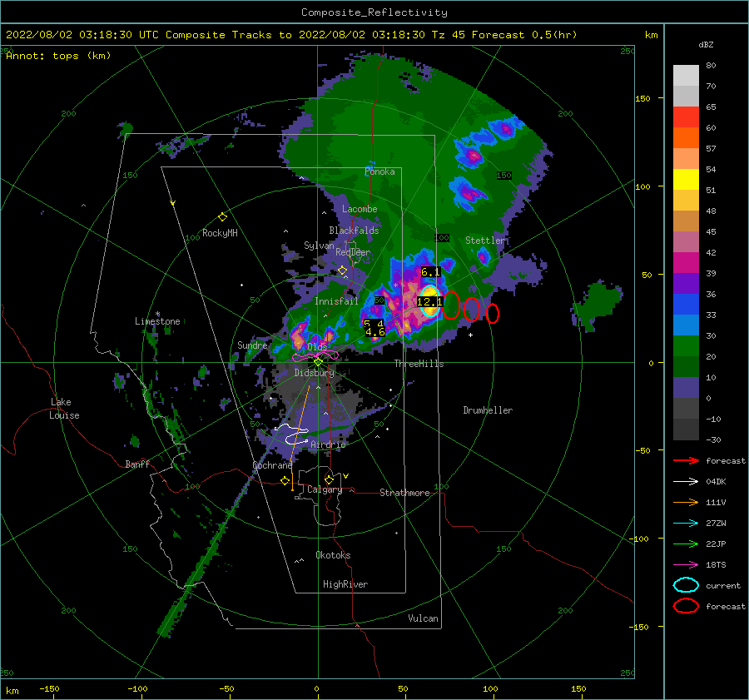Viewport: 749px width, 700px height.
Task: Click the Strathmore label
Action: tap(404, 493)
